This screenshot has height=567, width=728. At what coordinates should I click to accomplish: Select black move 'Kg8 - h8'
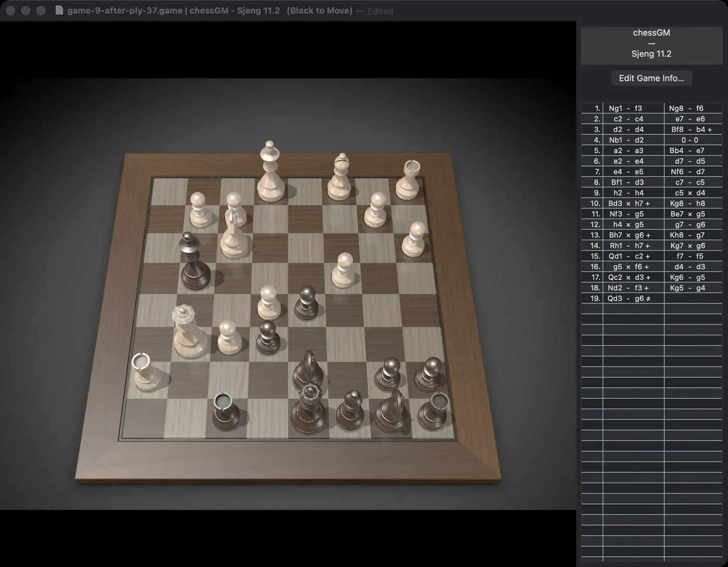click(693, 203)
